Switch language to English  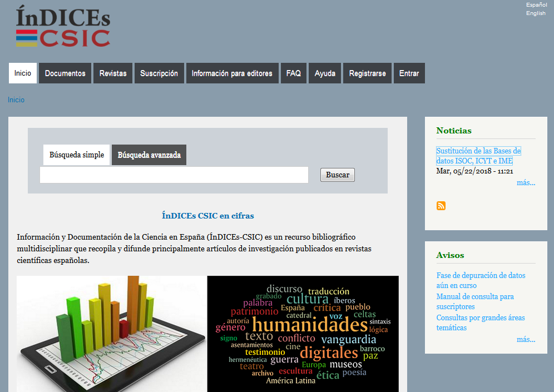click(536, 13)
